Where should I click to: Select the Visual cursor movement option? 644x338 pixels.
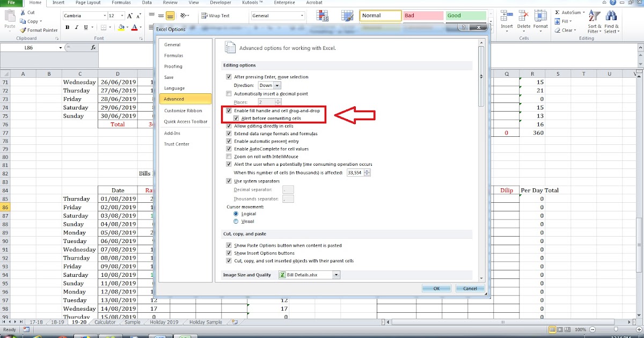coord(235,221)
